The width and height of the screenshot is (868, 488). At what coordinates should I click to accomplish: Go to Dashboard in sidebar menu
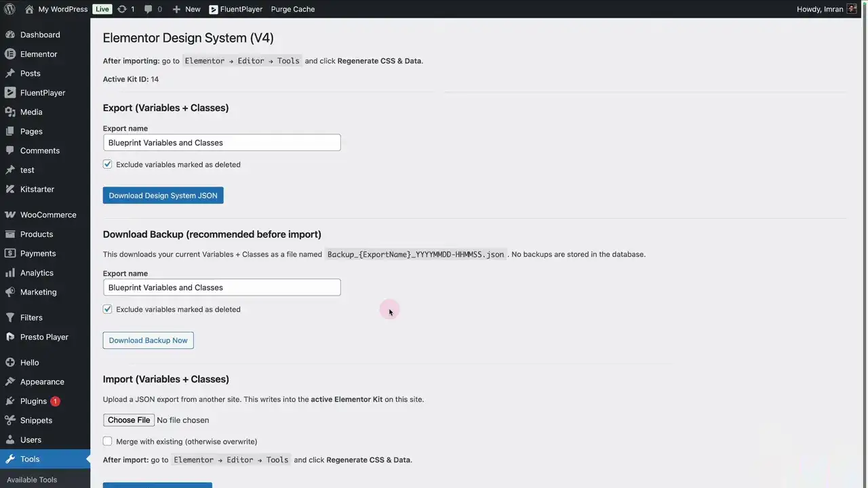pos(40,35)
